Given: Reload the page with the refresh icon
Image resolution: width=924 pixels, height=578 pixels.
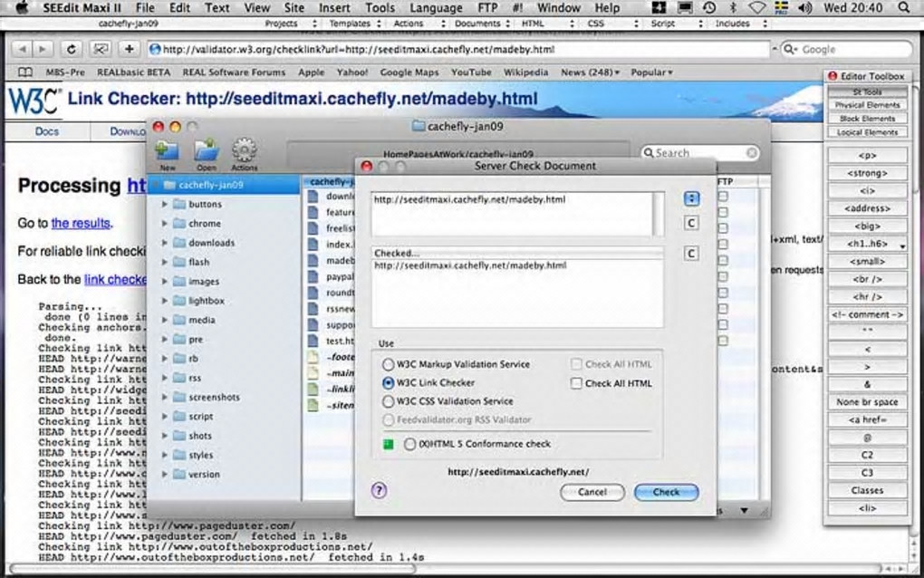Looking at the screenshot, I should tap(72, 50).
